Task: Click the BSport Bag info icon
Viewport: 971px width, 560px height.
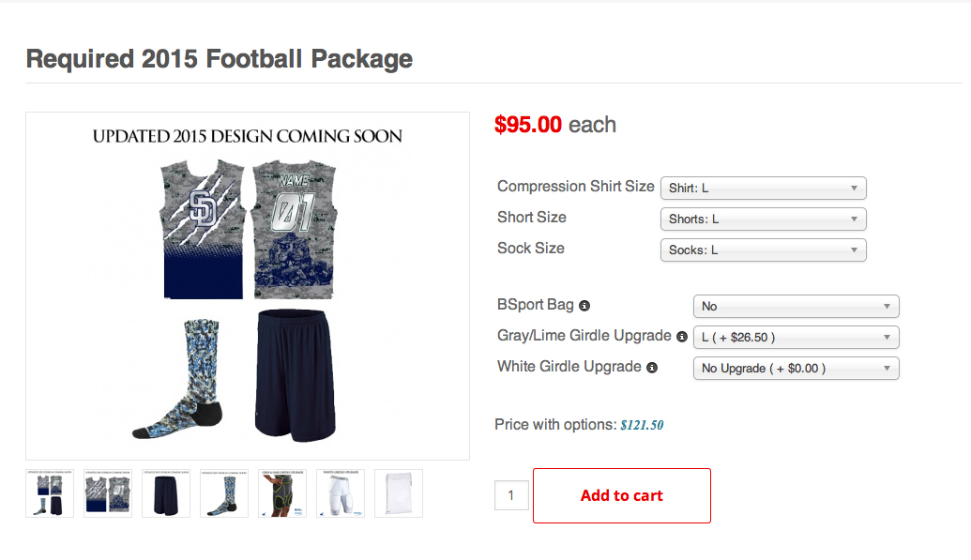Action: point(584,306)
